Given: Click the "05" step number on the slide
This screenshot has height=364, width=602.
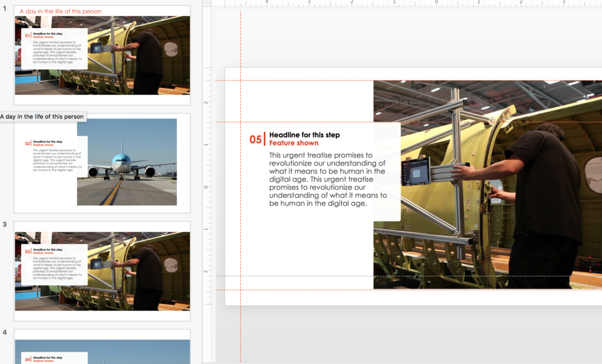Looking at the screenshot, I should coord(255,139).
